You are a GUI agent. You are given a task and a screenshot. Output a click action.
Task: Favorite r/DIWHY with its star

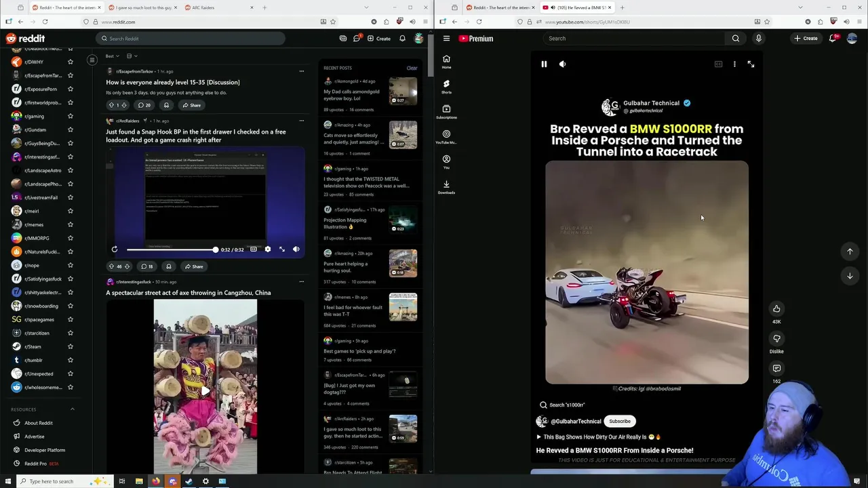[x=70, y=62]
